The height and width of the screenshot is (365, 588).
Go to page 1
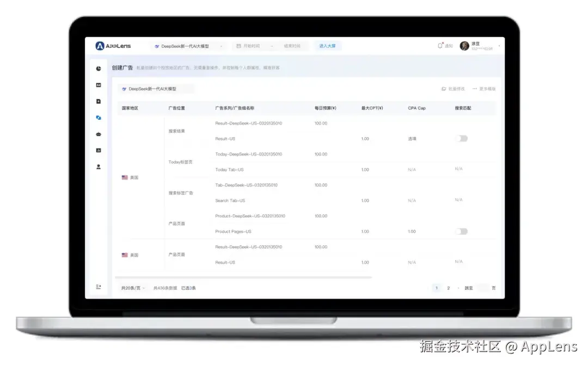point(437,288)
